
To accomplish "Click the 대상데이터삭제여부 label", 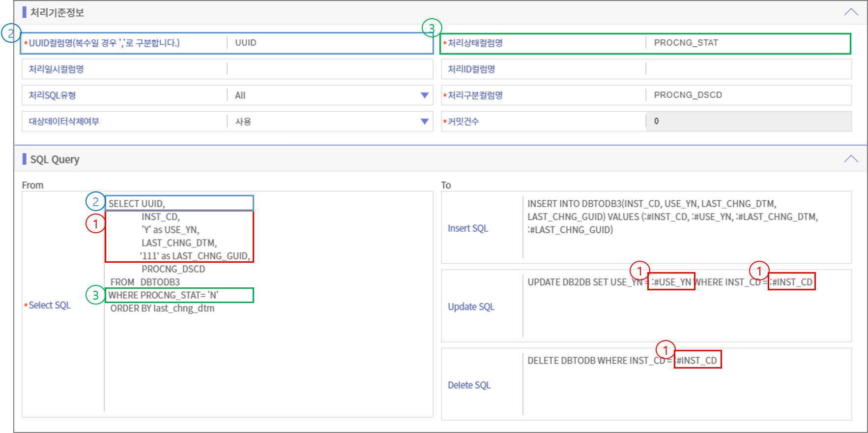I will (64, 122).
